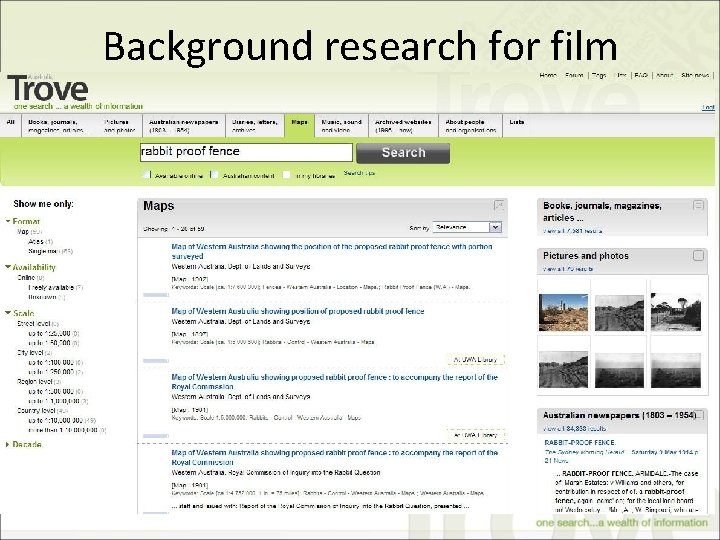This screenshot has height=540, width=720.
Task: Open the Forum link
Action: (x=574, y=75)
